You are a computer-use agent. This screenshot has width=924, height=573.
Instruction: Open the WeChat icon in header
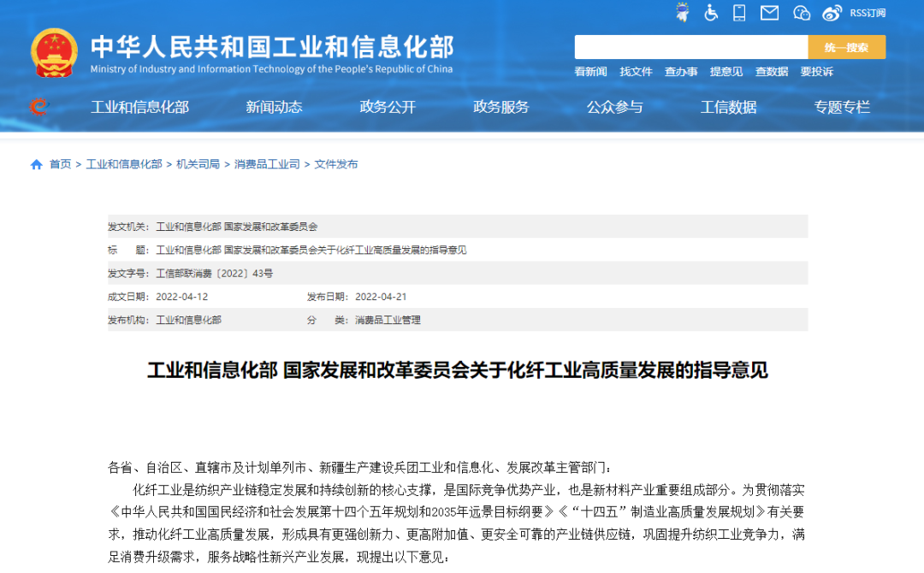[x=802, y=12]
